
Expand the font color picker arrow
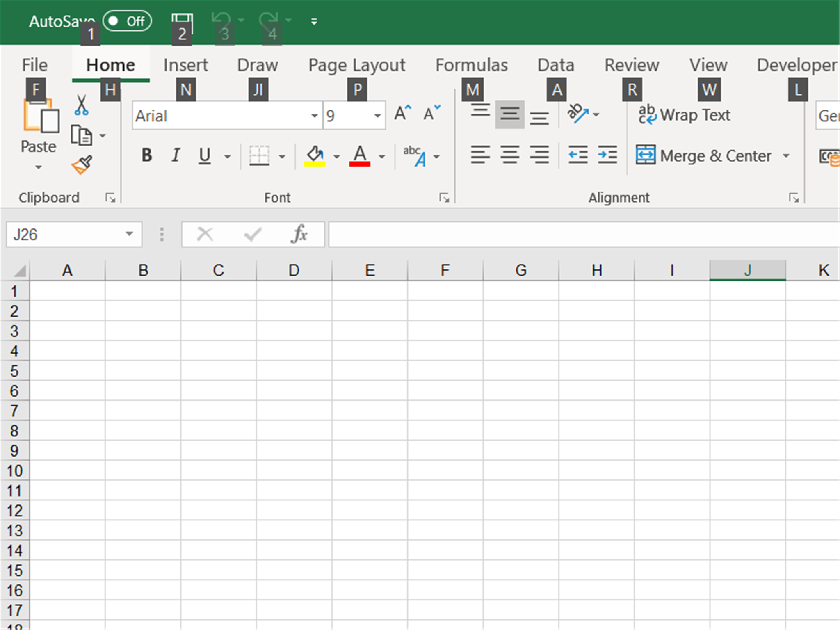pyautogui.click(x=382, y=156)
